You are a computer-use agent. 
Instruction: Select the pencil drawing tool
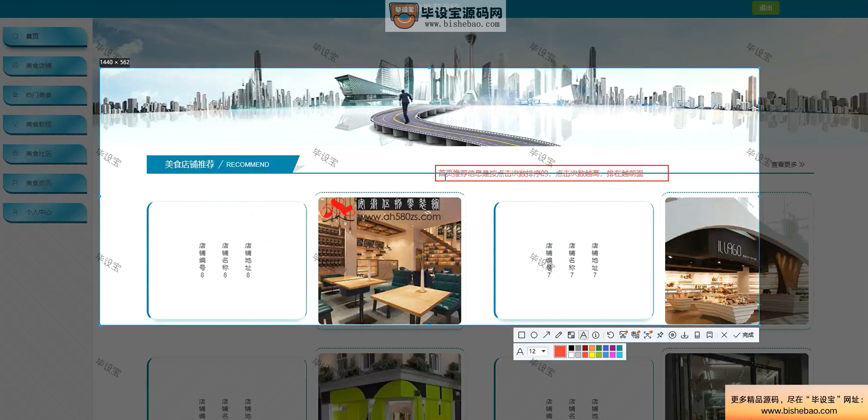pos(559,335)
